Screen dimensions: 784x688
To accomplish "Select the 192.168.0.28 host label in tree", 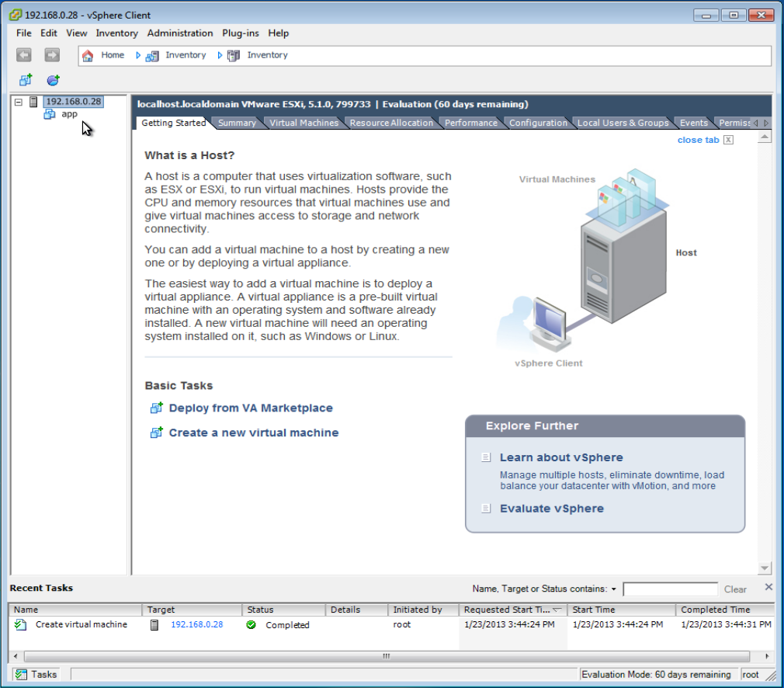I will (x=74, y=102).
